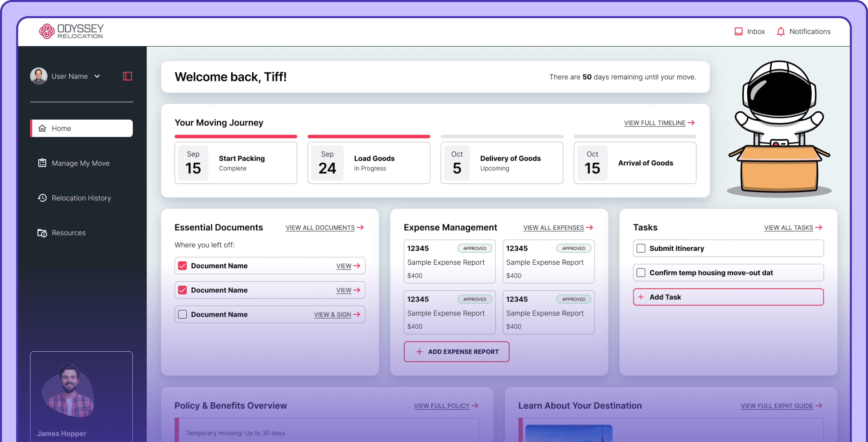Image resolution: width=868 pixels, height=442 pixels.
Task: Open View Full Timeline arrow link
Action: coord(659,123)
